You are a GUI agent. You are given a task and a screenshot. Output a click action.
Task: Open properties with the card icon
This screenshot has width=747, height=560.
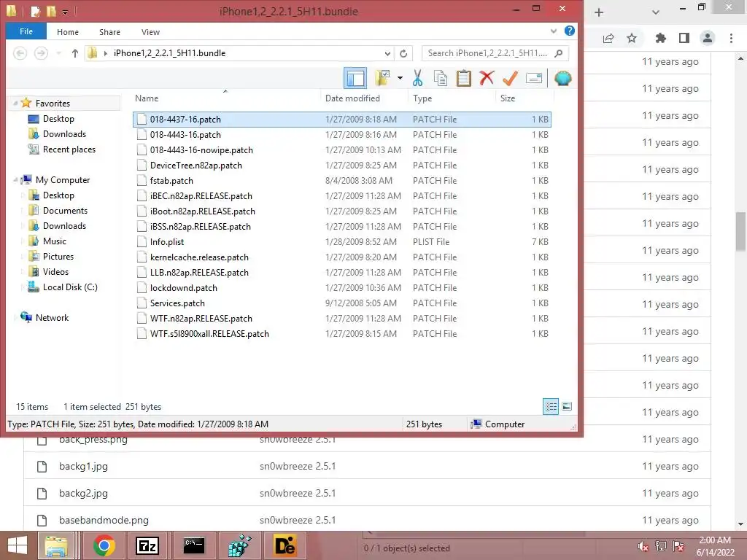click(533, 78)
